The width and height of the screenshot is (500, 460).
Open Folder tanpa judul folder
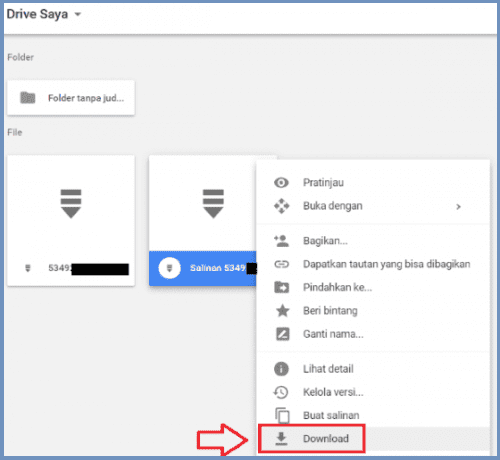click(x=71, y=98)
